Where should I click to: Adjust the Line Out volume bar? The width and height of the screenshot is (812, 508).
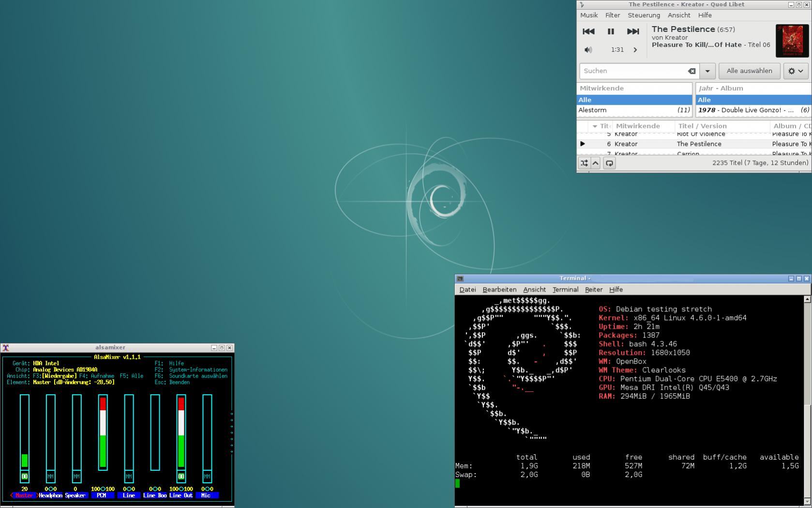pyautogui.click(x=181, y=432)
